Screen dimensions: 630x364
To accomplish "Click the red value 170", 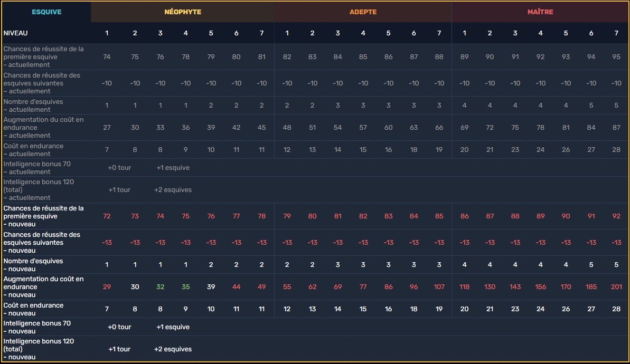I will pos(566,287).
